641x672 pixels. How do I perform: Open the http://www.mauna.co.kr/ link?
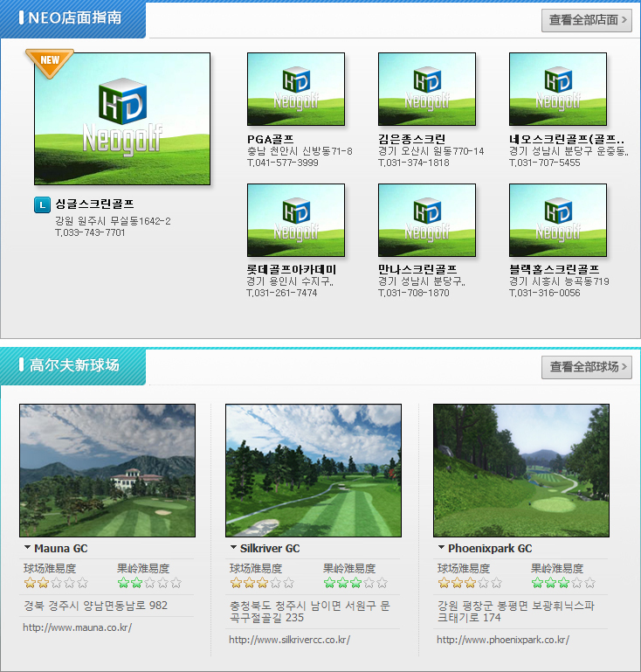pos(78,627)
